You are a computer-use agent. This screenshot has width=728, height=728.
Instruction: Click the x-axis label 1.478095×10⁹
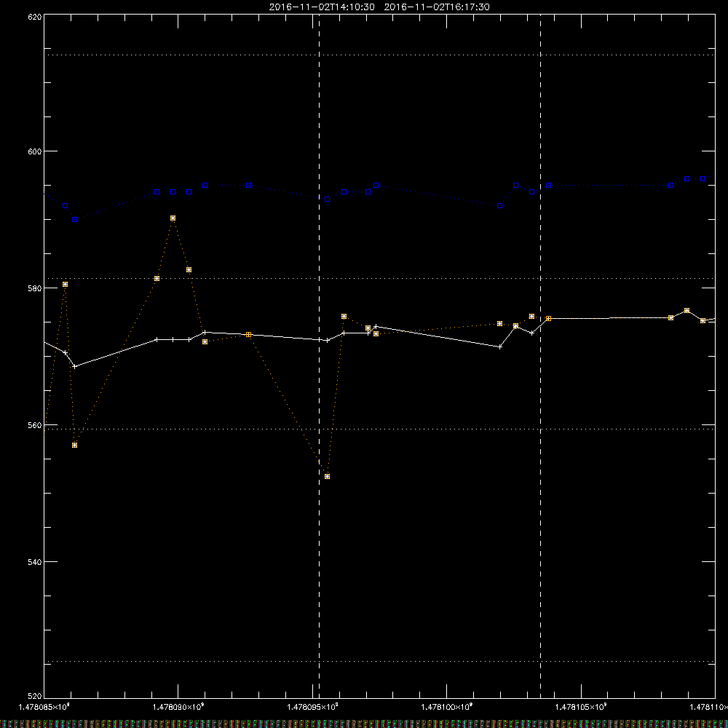tap(312, 707)
